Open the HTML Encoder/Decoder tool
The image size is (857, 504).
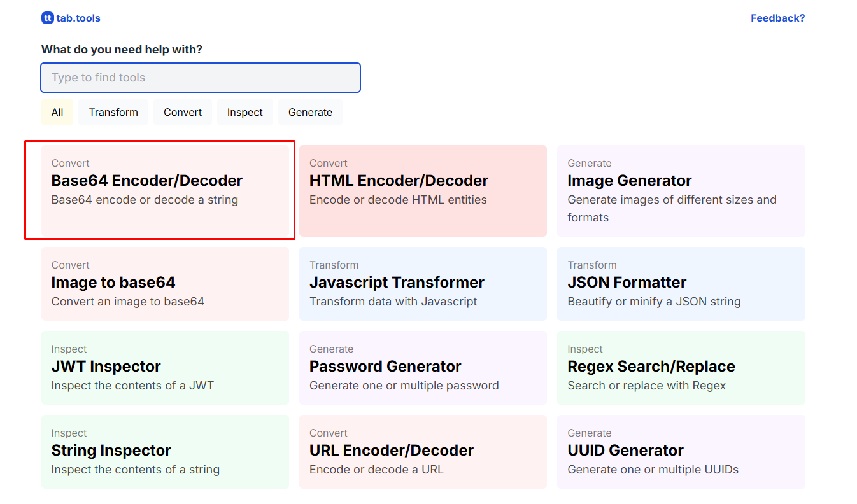(422, 190)
